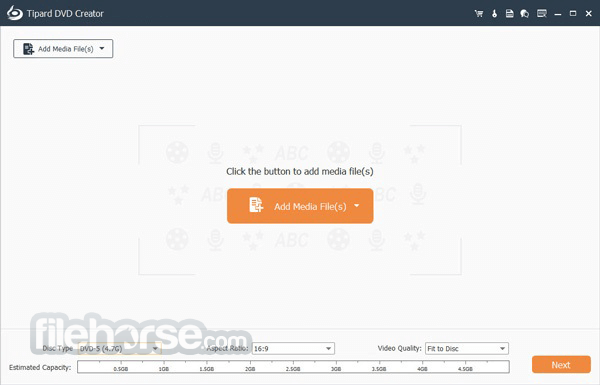Open the shopping cart purchase icon
Image resolution: width=600 pixels, height=385 pixels.
coord(479,14)
